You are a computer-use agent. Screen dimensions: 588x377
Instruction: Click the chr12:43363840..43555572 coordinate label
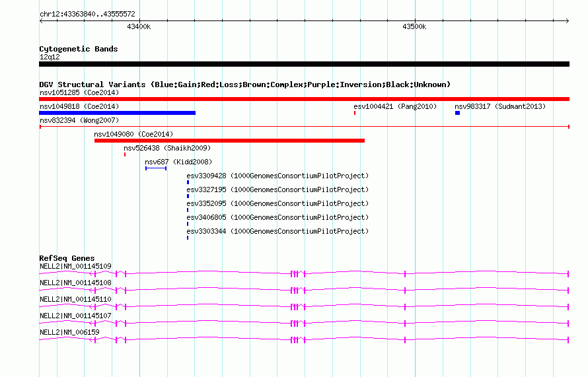(x=87, y=14)
